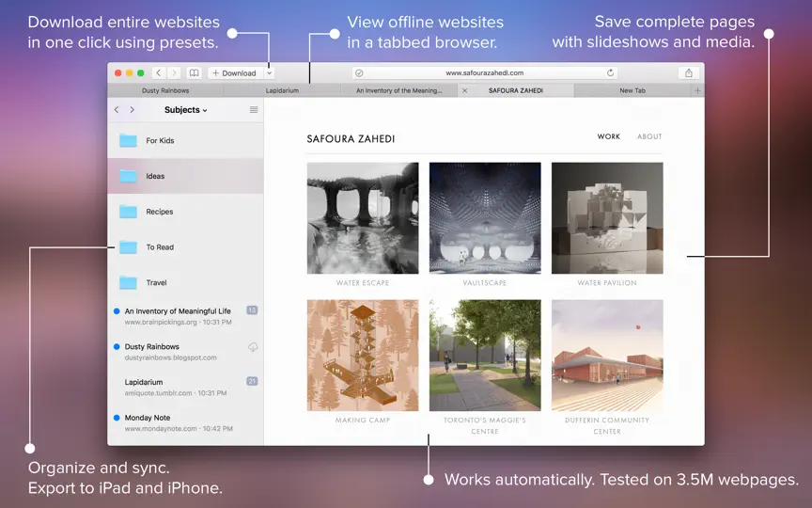This screenshot has height=508, width=812.
Task: Open the bookmarks book icon in toolbar
Action: 194,73
